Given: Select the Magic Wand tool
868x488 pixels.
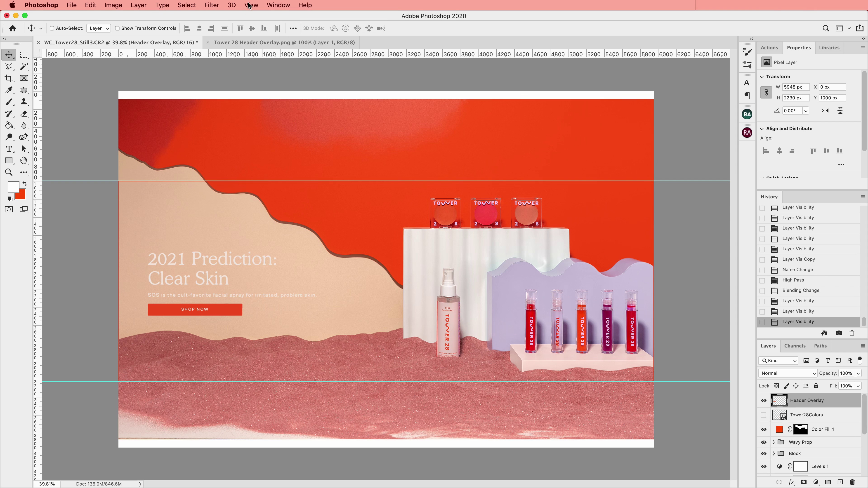Looking at the screenshot, I should [x=24, y=67].
